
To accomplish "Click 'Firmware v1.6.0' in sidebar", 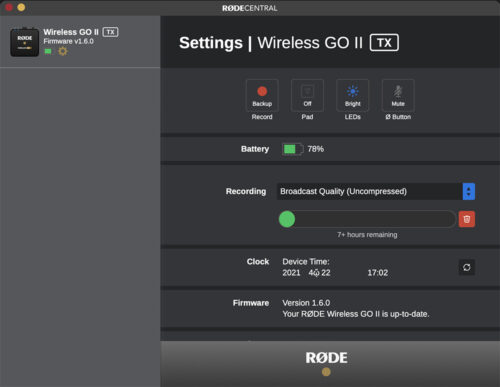I will click(68, 41).
